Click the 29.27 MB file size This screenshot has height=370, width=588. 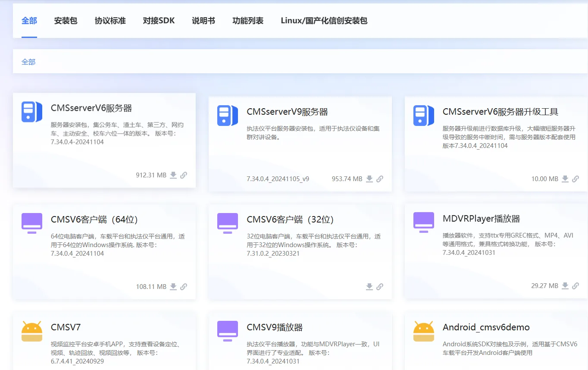pyautogui.click(x=545, y=286)
